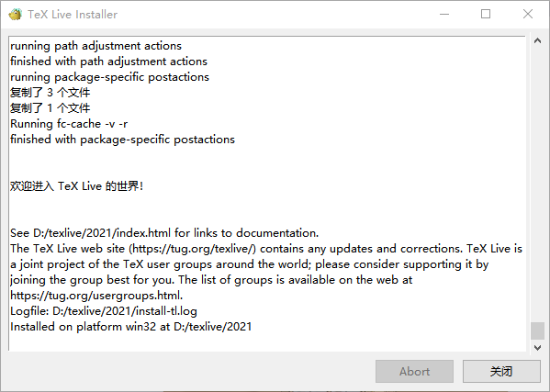Click the Logfile install-tl.log line
The image size is (550, 392).
click(x=104, y=311)
